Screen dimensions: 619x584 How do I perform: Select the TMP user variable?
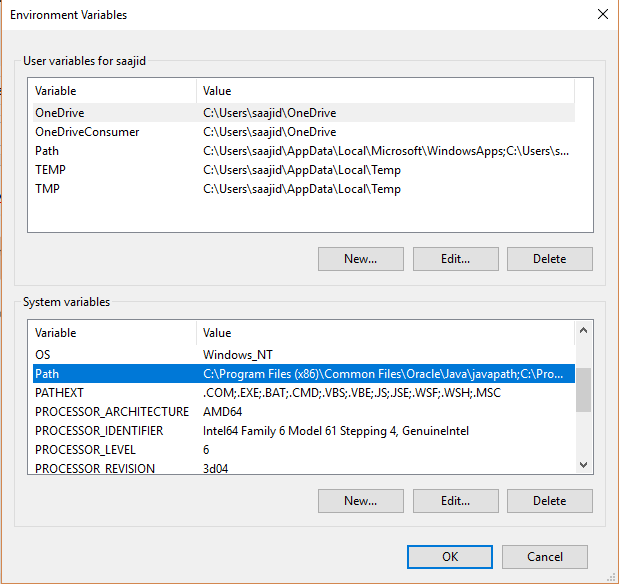[x=304, y=189]
